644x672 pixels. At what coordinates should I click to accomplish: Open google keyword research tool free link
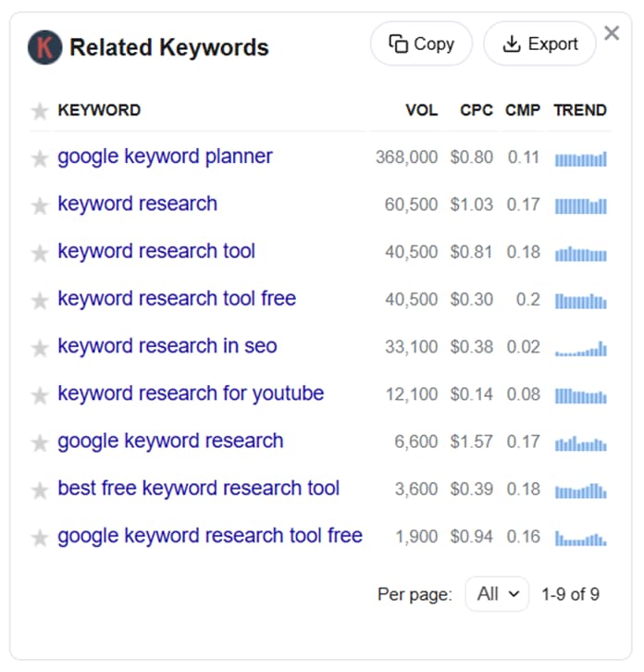210,537
